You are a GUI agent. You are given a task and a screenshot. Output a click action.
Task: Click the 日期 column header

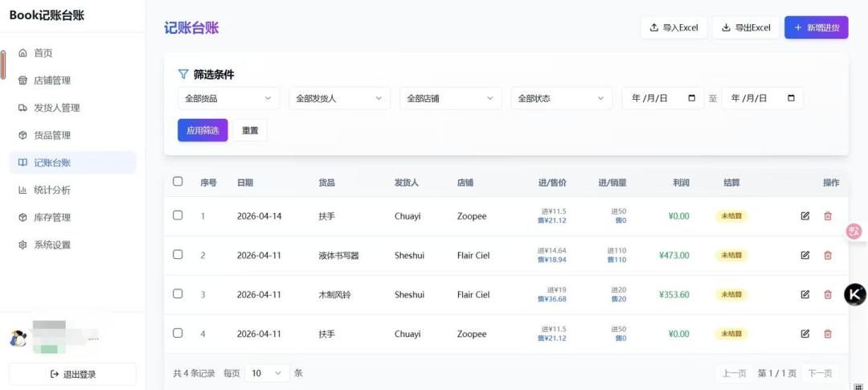point(245,183)
